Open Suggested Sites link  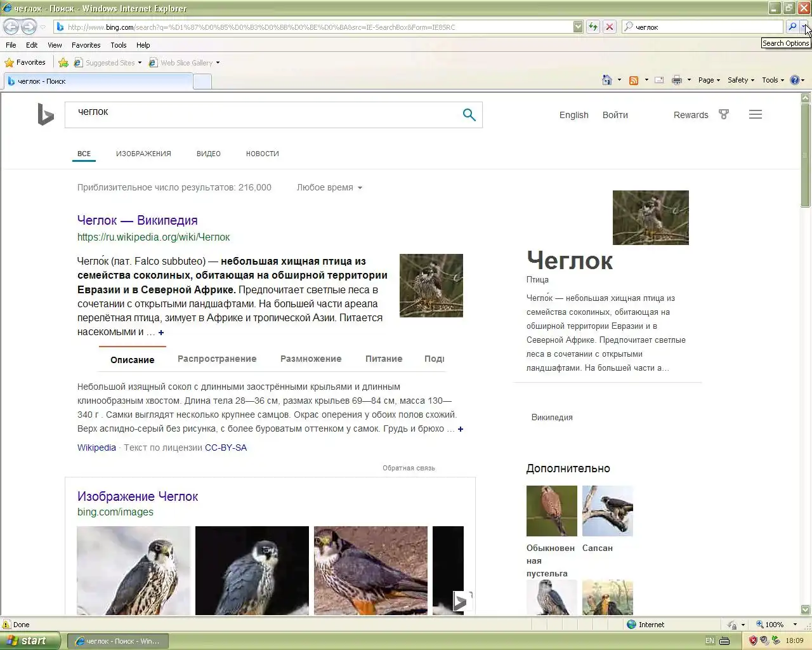110,63
